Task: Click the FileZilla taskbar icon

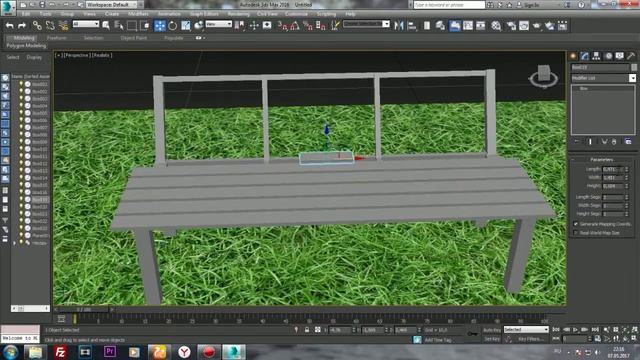Action: [x=60, y=351]
